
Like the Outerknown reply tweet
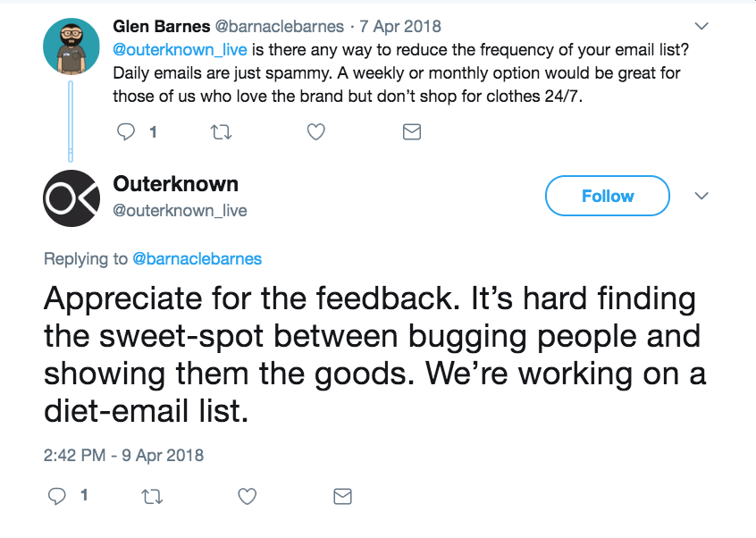point(248,495)
